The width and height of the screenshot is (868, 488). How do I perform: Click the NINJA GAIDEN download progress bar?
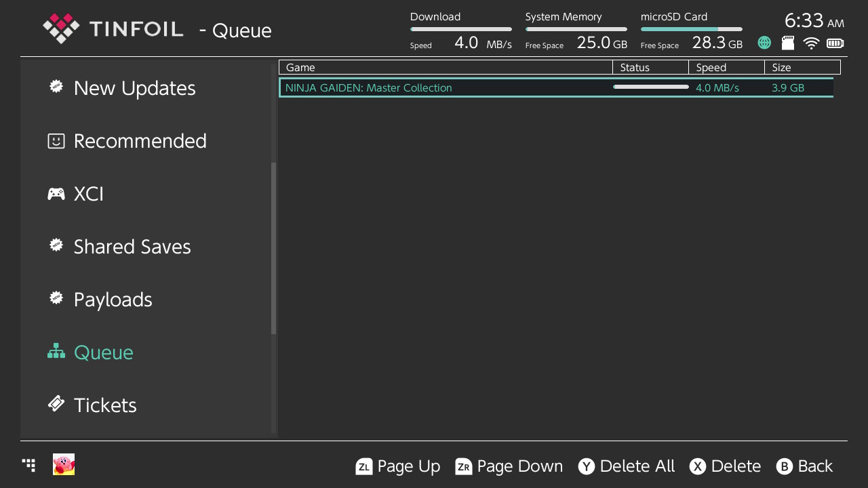click(x=651, y=87)
